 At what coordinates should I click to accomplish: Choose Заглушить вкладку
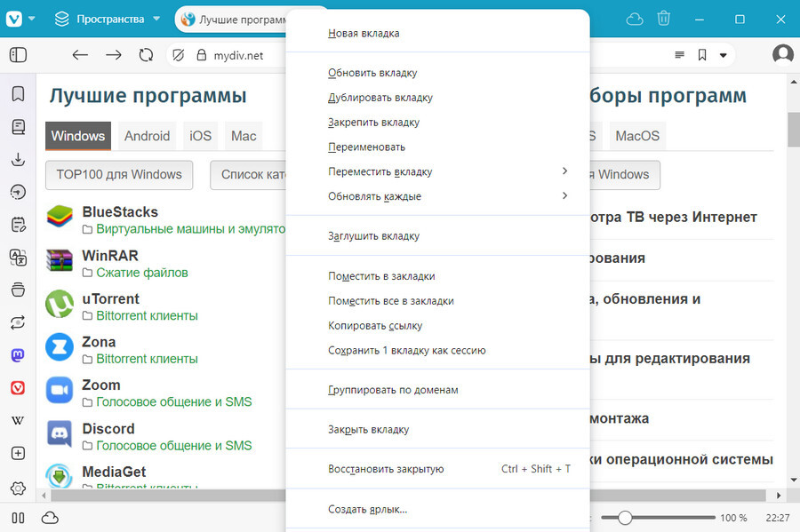437,236
